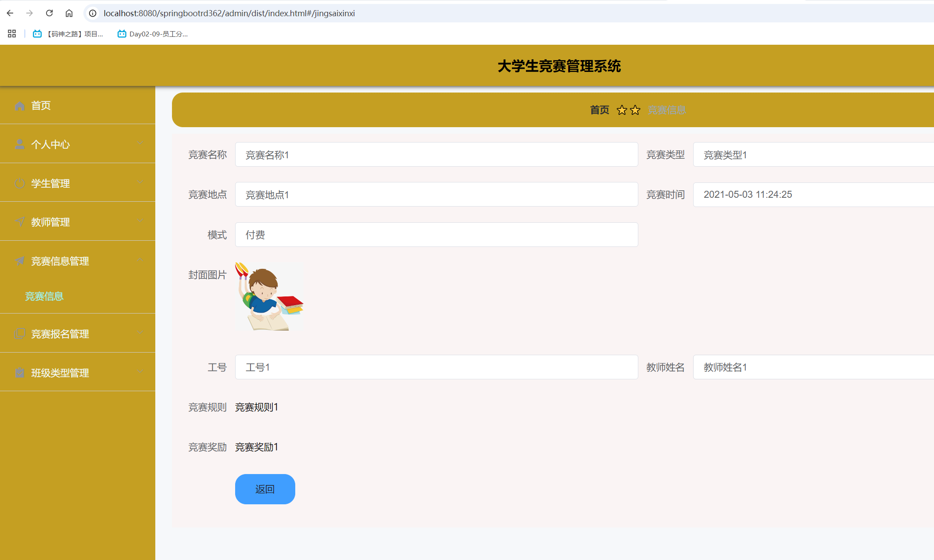
Task: Expand the 学生管理 chevron arrow
Action: click(140, 182)
